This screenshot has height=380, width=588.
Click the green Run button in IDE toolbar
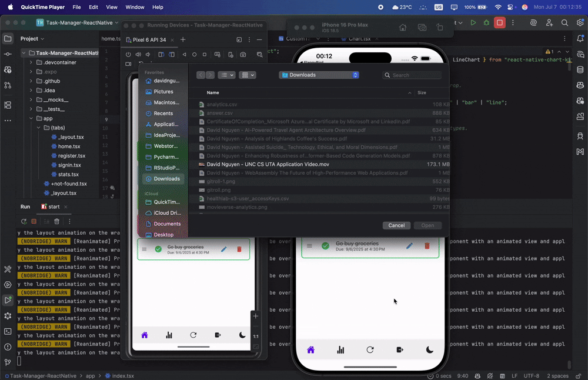473,23
